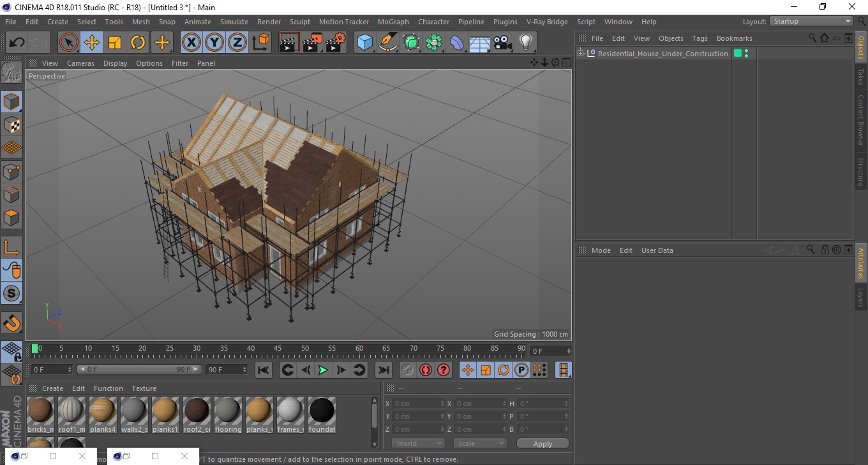Toggle the Z-axis lock
This screenshot has width=868, height=465.
(x=237, y=43)
